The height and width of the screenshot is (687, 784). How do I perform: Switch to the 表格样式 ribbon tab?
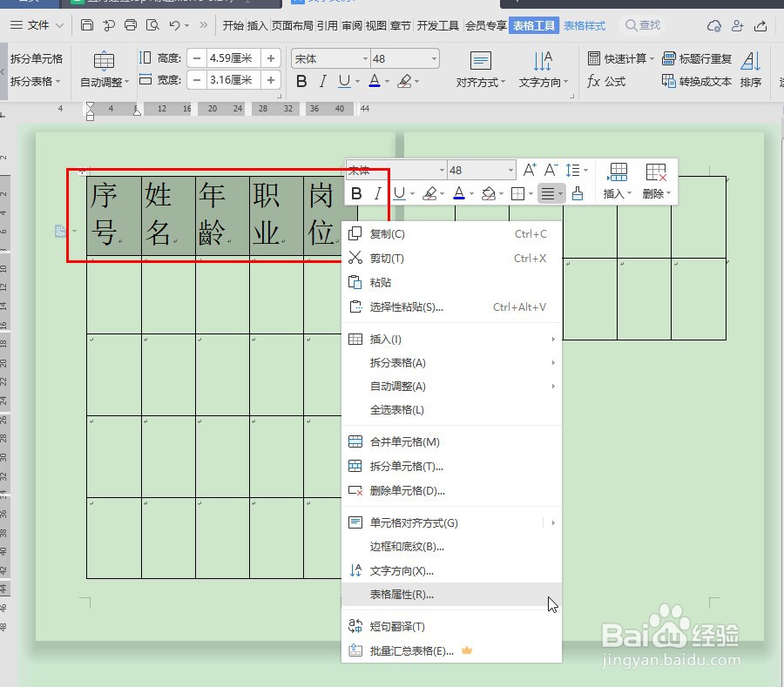click(584, 25)
